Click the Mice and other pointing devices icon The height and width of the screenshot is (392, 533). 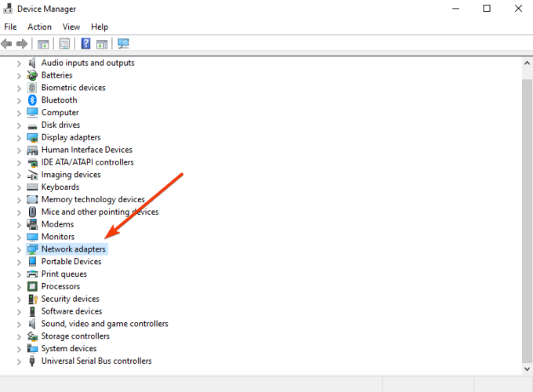click(x=32, y=212)
